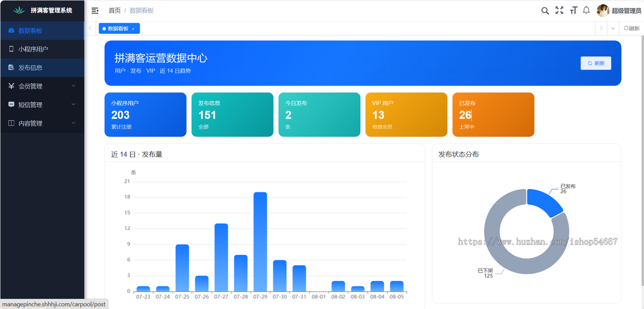This screenshot has height=309, width=644.
Task: Click the 07-25 bar in the chart
Action: tap(182, 268)
